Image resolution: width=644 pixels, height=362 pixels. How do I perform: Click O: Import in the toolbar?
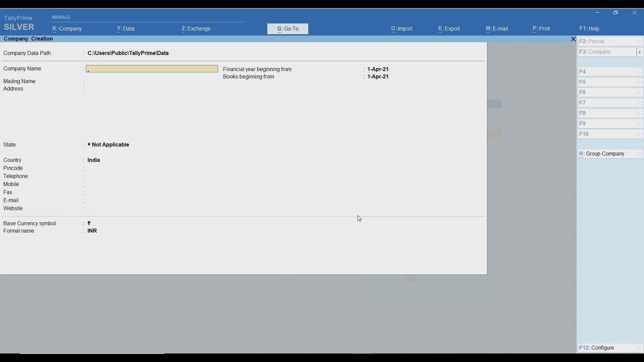pos(401,29)
